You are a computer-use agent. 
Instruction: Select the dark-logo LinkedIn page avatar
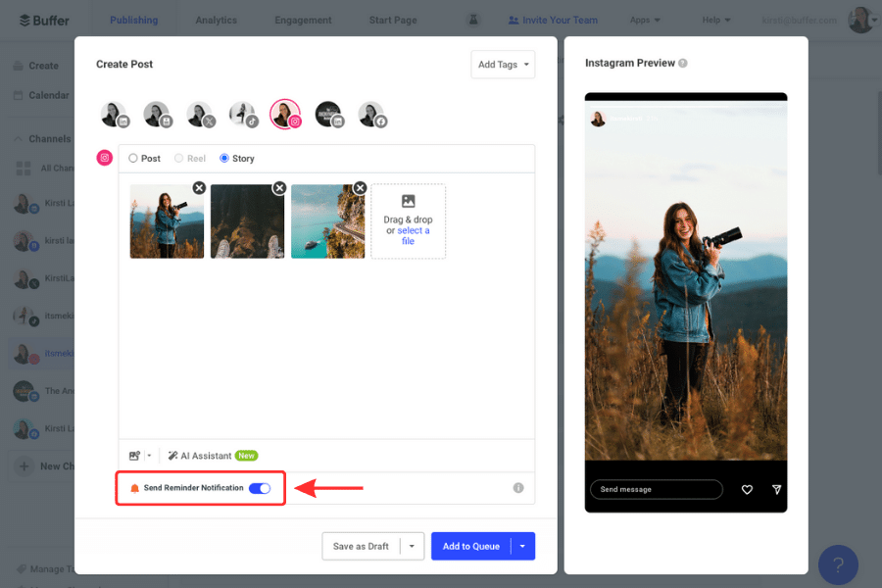click(329, 115)
